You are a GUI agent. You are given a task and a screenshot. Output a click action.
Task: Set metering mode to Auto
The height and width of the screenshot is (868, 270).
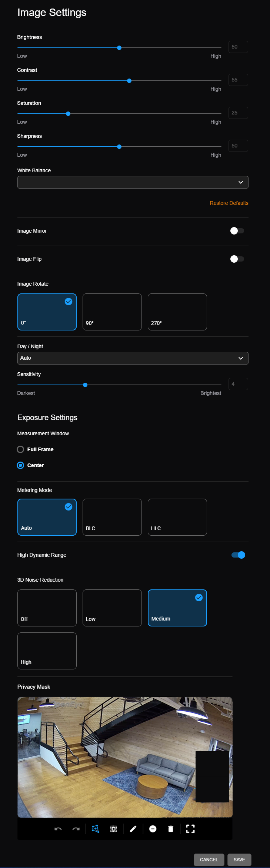click(47, 517)
